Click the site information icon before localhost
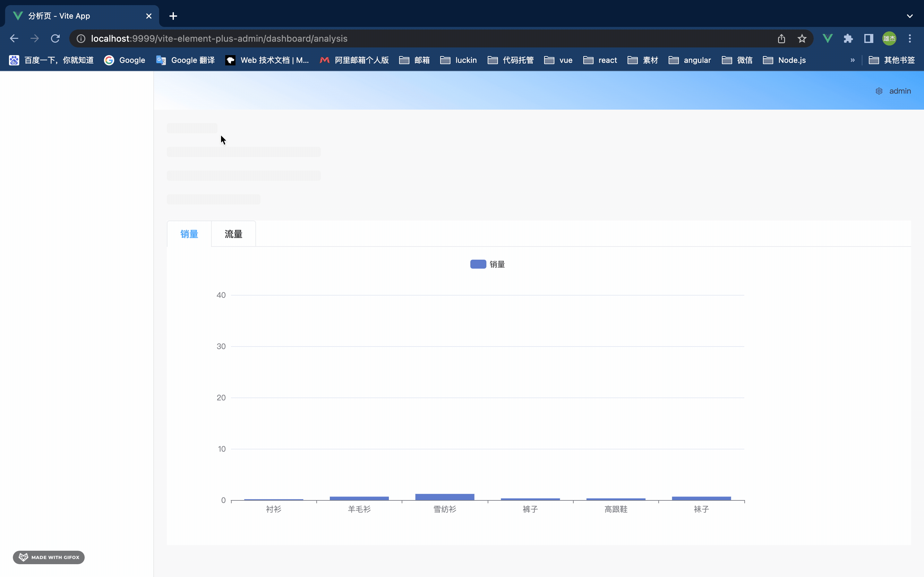 81,38
